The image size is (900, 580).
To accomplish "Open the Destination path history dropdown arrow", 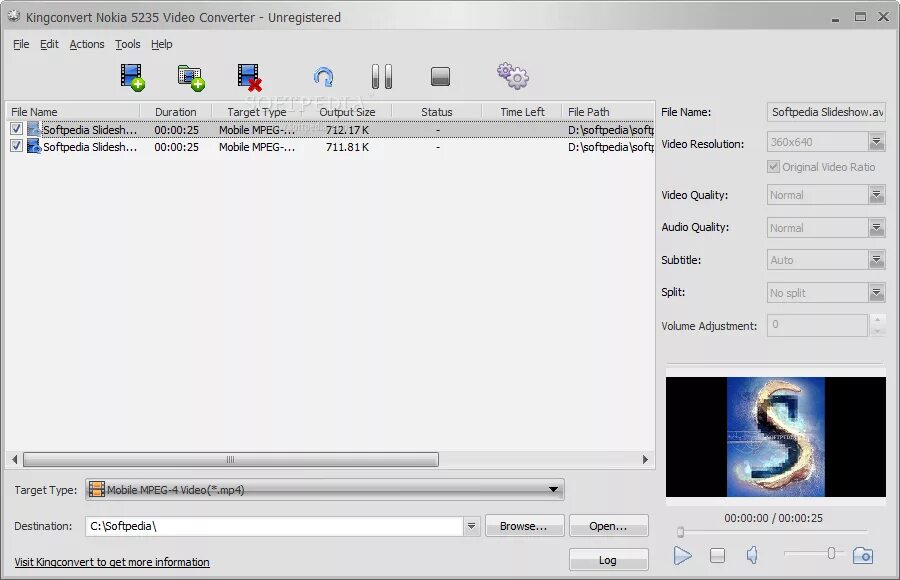I will (471, 526).
